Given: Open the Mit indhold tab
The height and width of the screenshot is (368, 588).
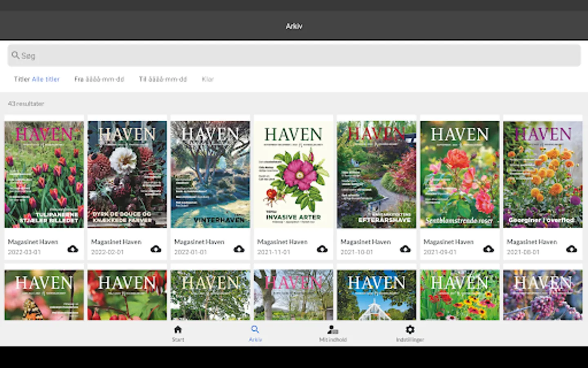Looking at the screenshot, I should click(x=333, y=333).
